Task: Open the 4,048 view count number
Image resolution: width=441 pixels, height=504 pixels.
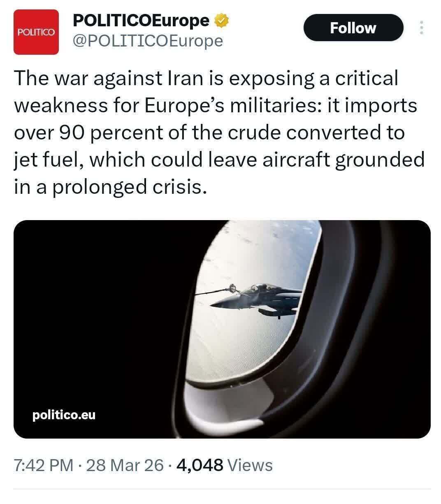Action: [200, 465]
